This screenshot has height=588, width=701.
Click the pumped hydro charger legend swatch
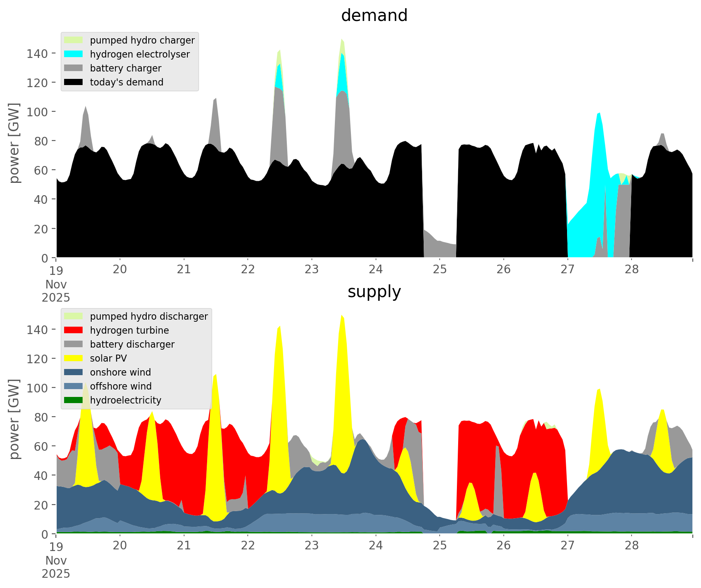[74, 40]
